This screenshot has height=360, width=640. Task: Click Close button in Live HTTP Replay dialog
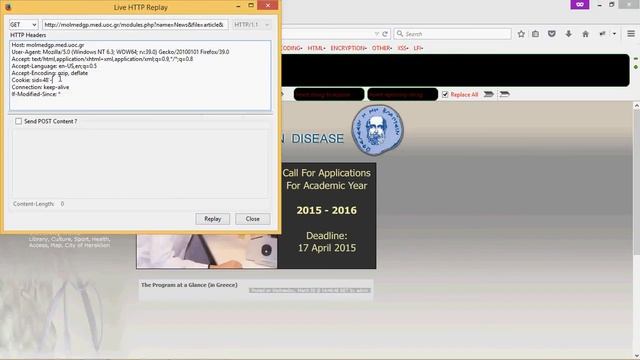(x=253, y=219)
